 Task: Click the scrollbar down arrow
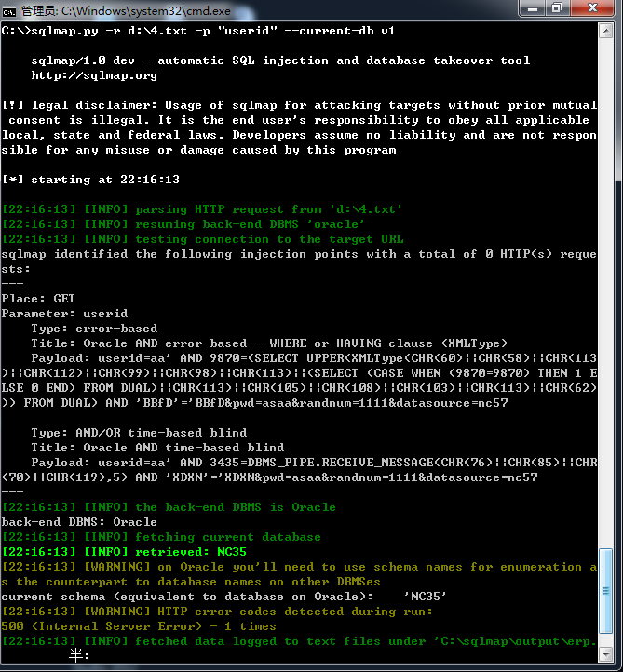pos(606,654)
